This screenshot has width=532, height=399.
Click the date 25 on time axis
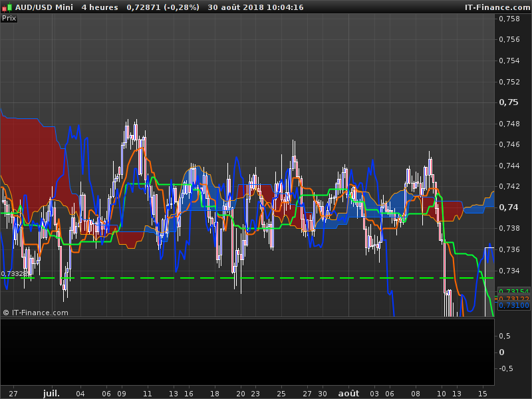[x=281, y=394]
